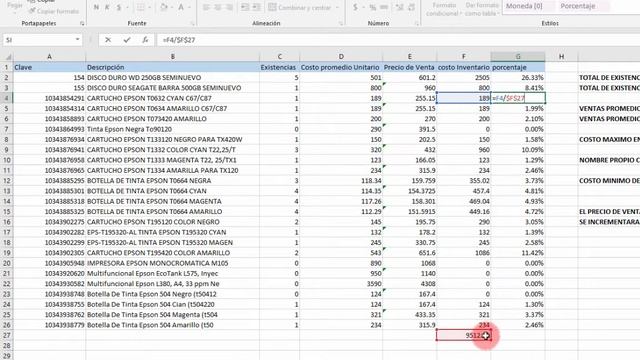The height and width of the screenshot is (360, 640).
Task: Select row 4 header
Action: [7, 98]
